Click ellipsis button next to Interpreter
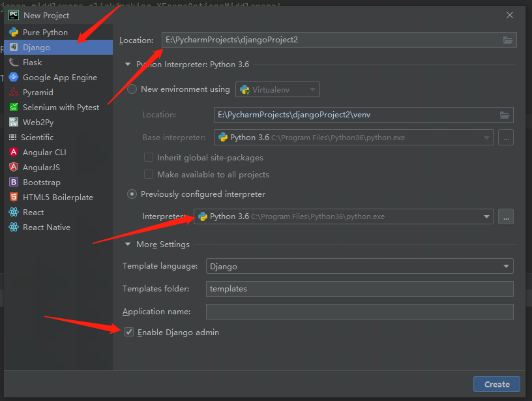Screen dimensions: 532x401 pos(506,216)
